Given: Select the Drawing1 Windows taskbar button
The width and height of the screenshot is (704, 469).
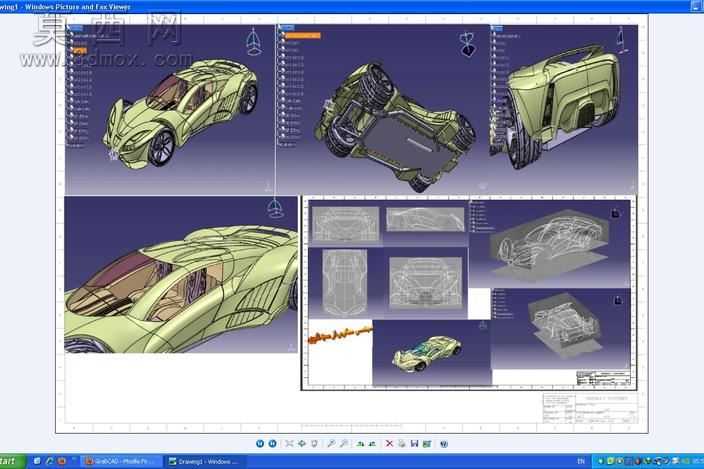Looking at the screenshot, I should click(x=206, y=461).
